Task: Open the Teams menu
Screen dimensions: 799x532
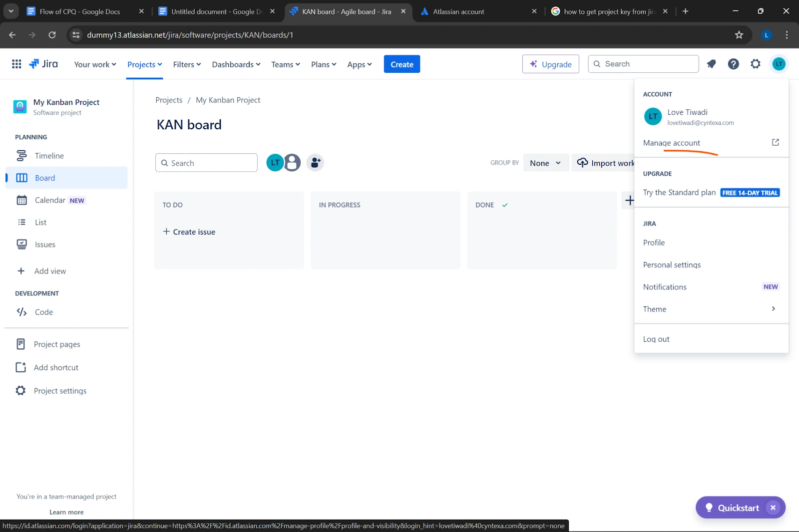Action: coord(285,64)
